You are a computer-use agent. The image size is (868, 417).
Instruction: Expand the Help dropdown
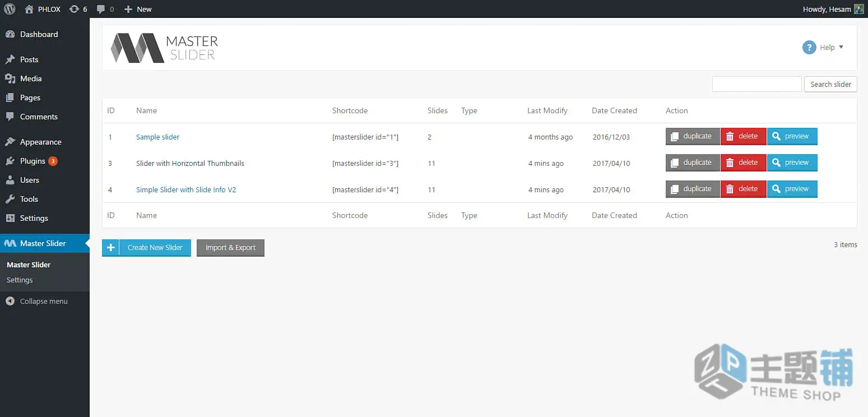[830, 48]
